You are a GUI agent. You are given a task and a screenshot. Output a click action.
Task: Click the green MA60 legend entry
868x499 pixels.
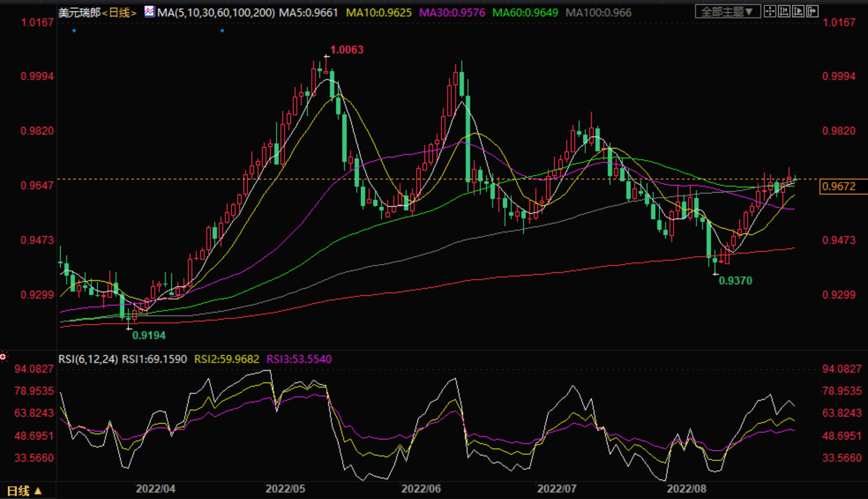coord(525,12)
